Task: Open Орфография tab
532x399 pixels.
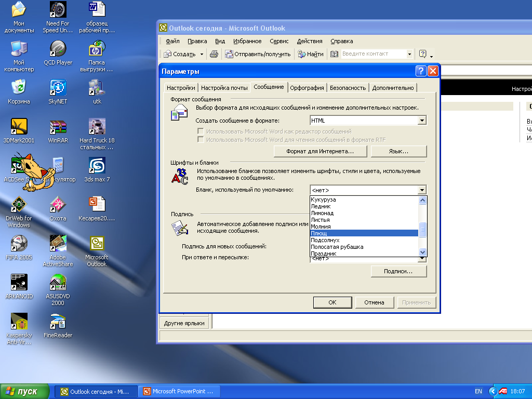Action: point(307,88)
